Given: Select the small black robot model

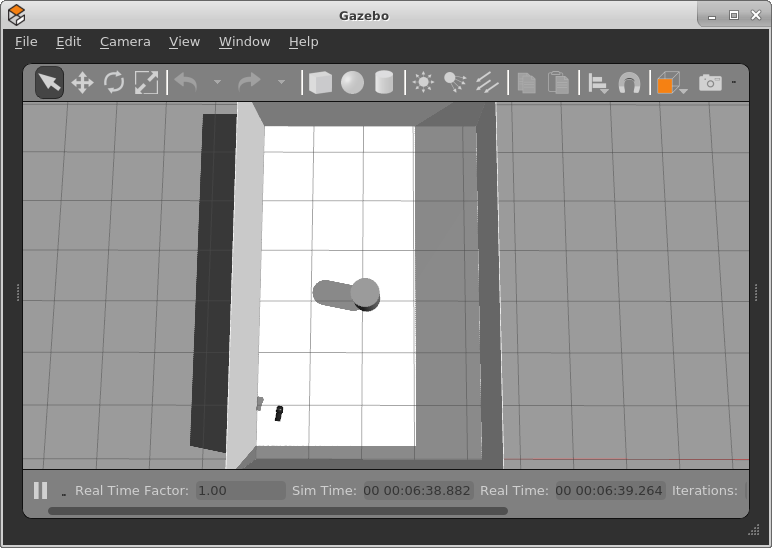Looking at the screenshot, I should (279, 413).
